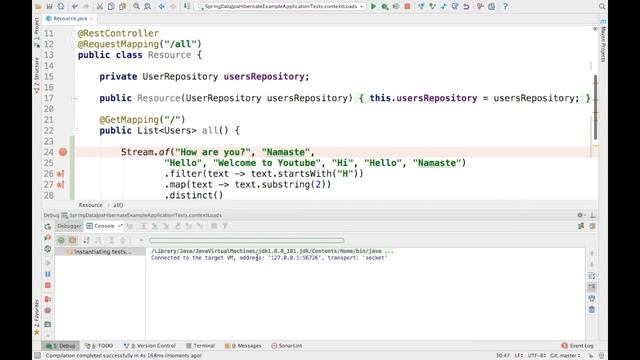
Task: Pause program in the debug sidebar
Action: [x=48, y=274]
